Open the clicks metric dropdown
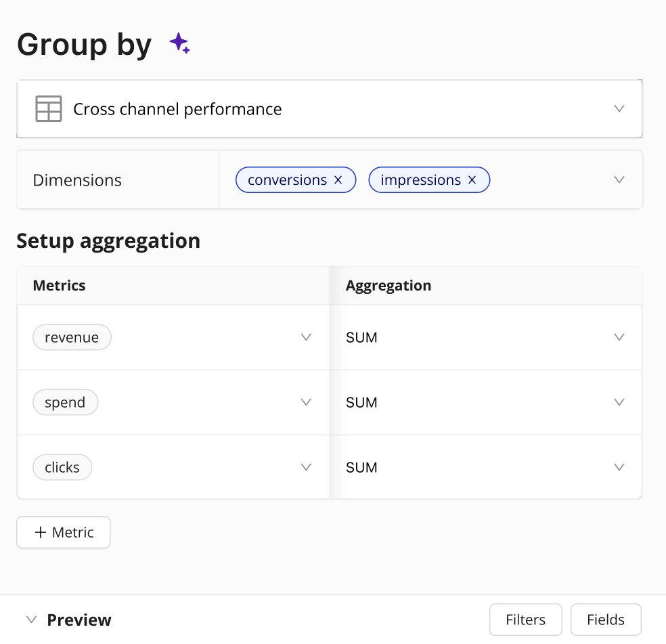Viewport: 666px width, 644px height. pos(306,467)
